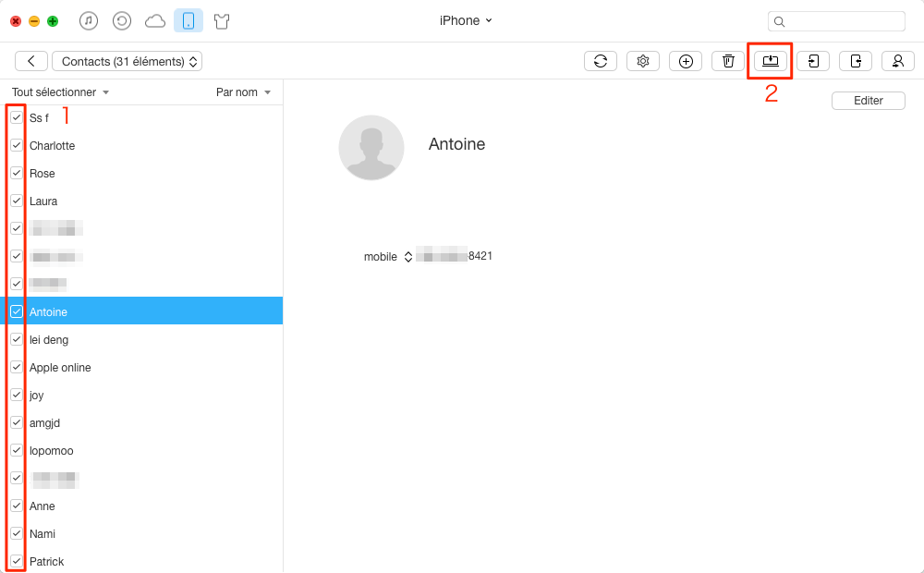This screenshot has width=924, height=573.
Task: Uncheck the Ss f contact checkbox
Action: [x=17, y=118]
